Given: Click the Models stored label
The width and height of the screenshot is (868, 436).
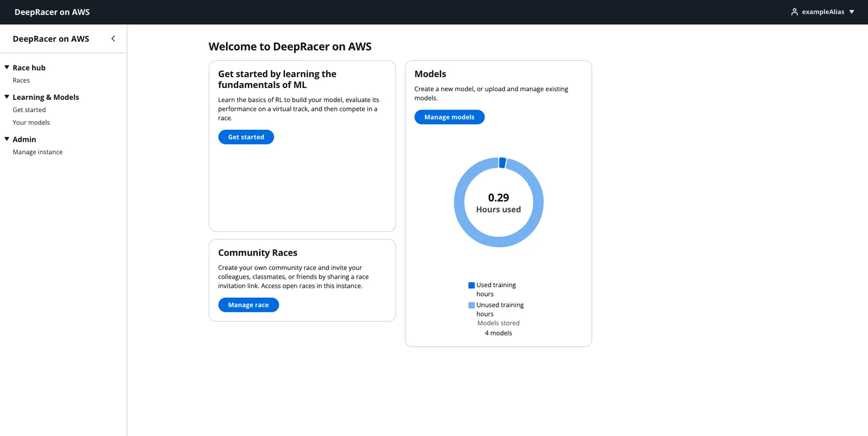Looking at the screenshot, I should (x=499, y=323).
